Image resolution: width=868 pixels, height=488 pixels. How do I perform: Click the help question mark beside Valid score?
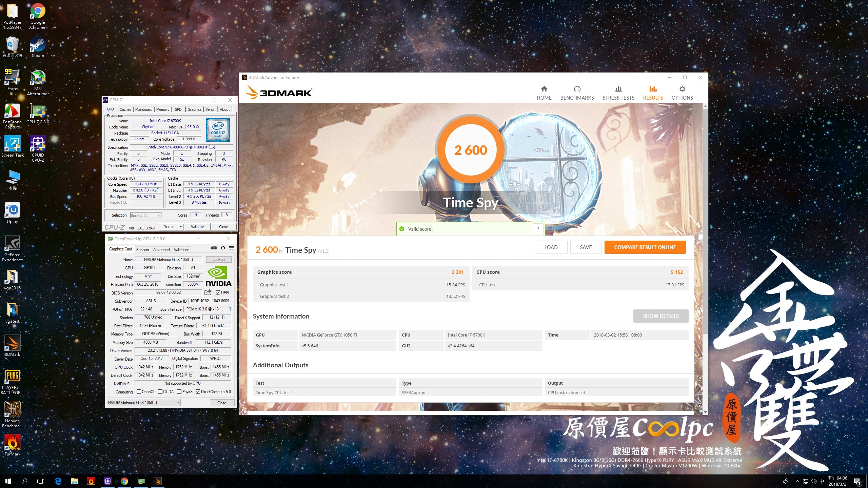pos(538,229)
